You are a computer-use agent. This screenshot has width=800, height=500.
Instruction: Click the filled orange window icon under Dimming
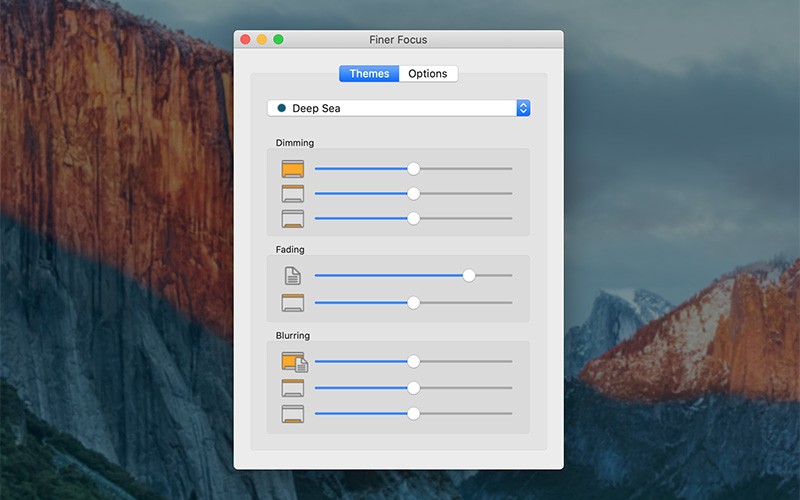pos(293,169)
